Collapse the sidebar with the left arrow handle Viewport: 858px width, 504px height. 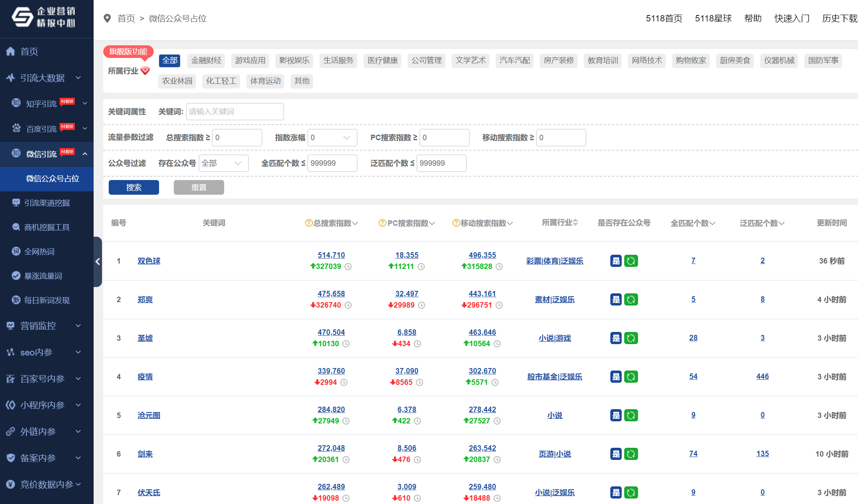click(x=98, y=262)
